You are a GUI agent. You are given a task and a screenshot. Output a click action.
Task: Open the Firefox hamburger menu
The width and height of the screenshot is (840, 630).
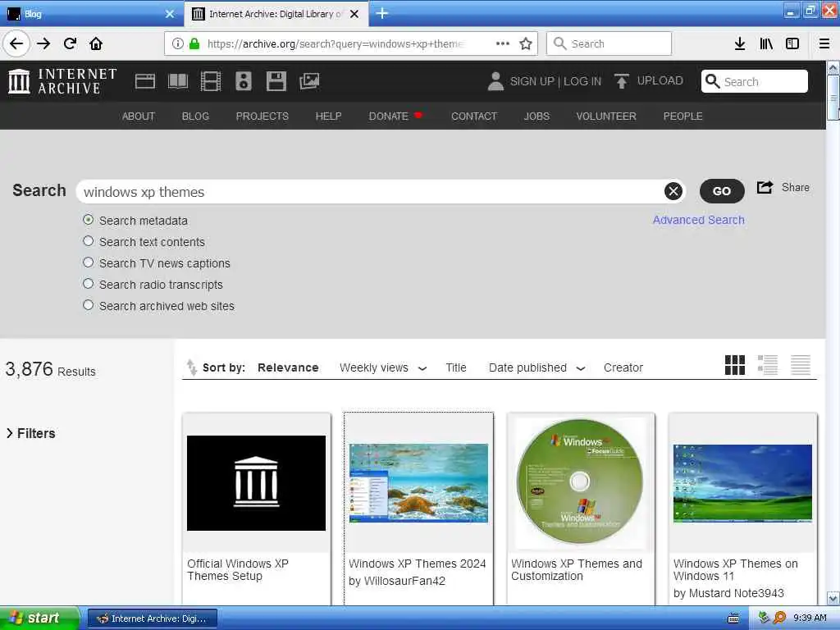coord(824,43)
